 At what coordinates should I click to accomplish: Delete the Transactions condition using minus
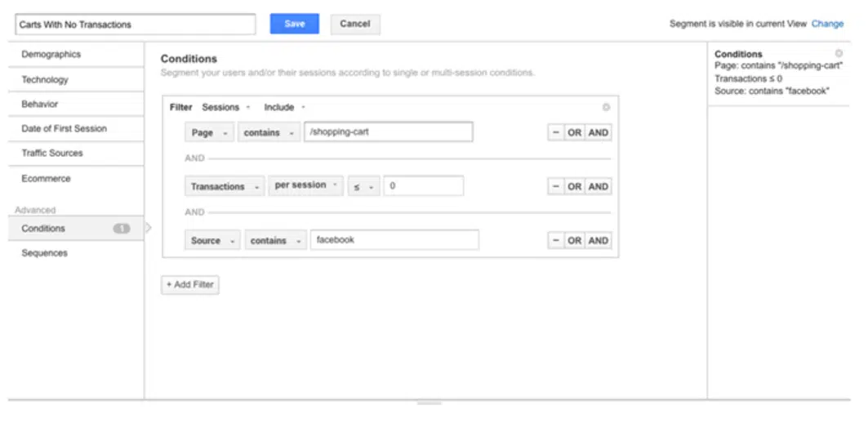555,186
